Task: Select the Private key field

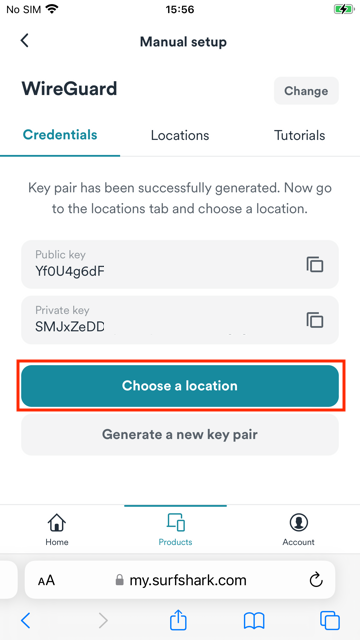Action: (x=180, y=320)
